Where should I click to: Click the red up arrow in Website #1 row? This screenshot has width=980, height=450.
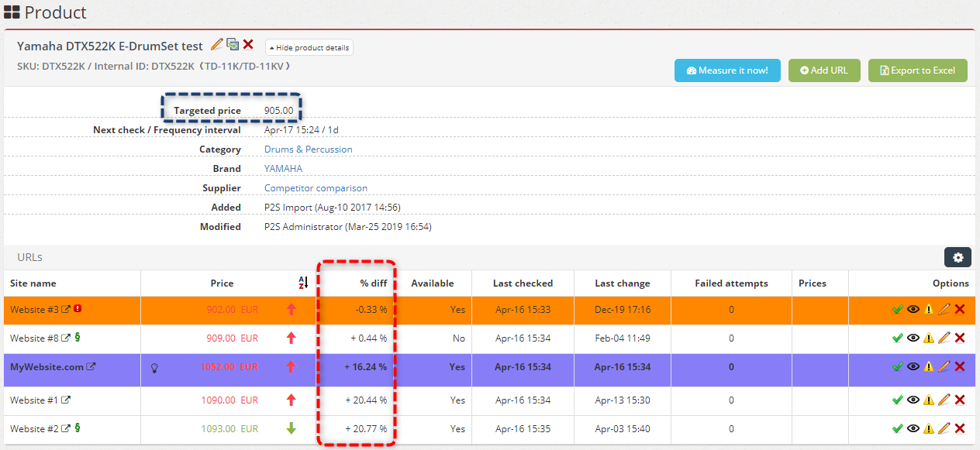(292, 400)
